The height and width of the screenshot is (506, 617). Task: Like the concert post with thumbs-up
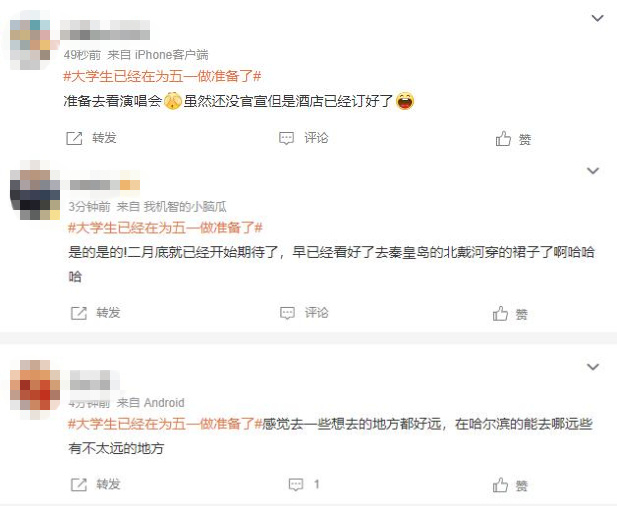pyautogui.click(x=503, y=139)
